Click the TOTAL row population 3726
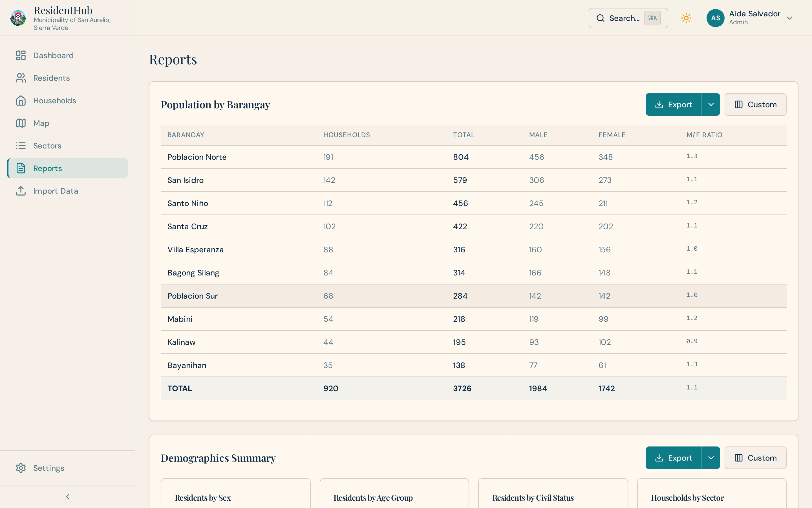Screen dimensions: 812x508 pos(462,388)
